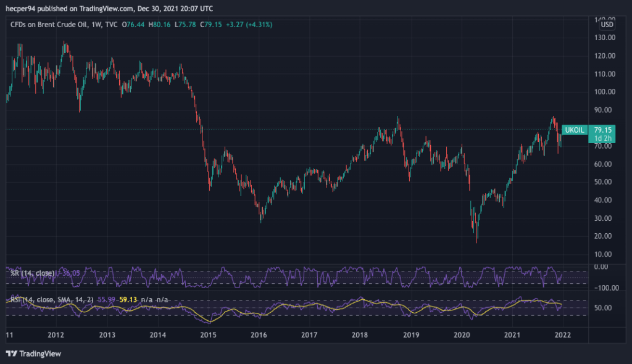Image resolution: width=632 pixels, height=364 pixels.
Task: Click the 10.00 price axis label
Action: click(603, 254)
